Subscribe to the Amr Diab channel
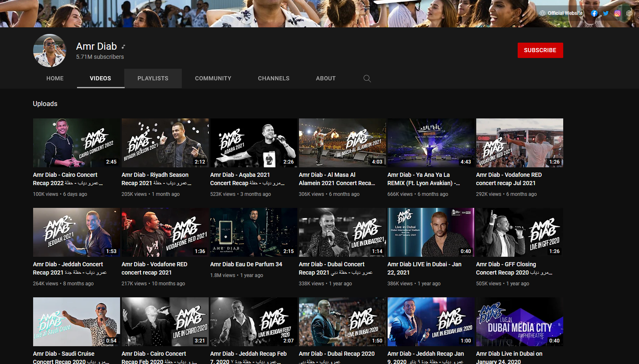 click(x=540, y=50)
